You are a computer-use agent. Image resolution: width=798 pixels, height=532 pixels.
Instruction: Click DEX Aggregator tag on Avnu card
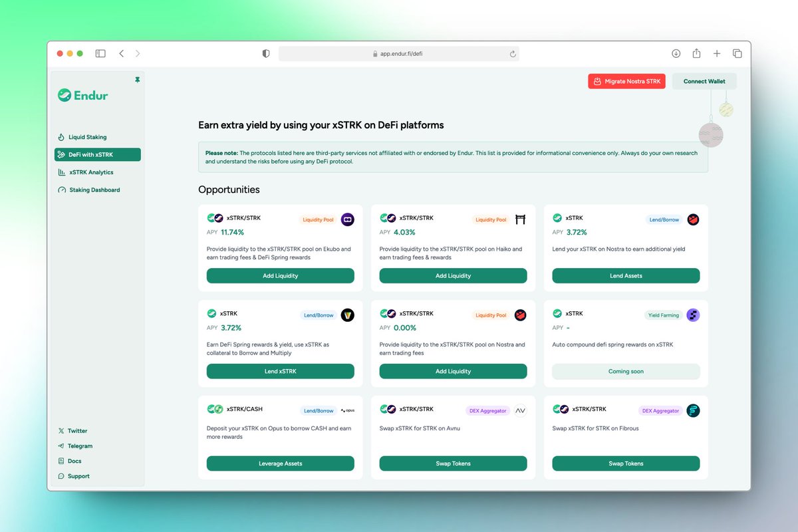point(488,411)
